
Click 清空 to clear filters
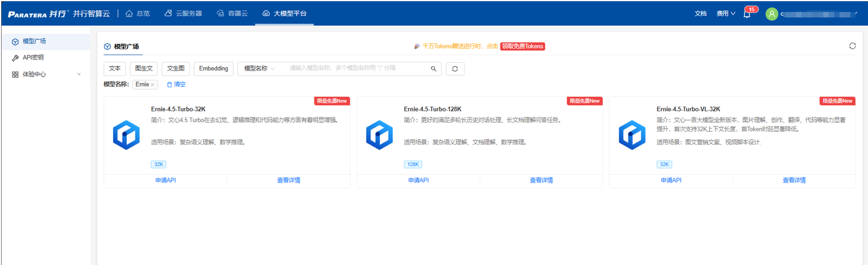[176, 85]
